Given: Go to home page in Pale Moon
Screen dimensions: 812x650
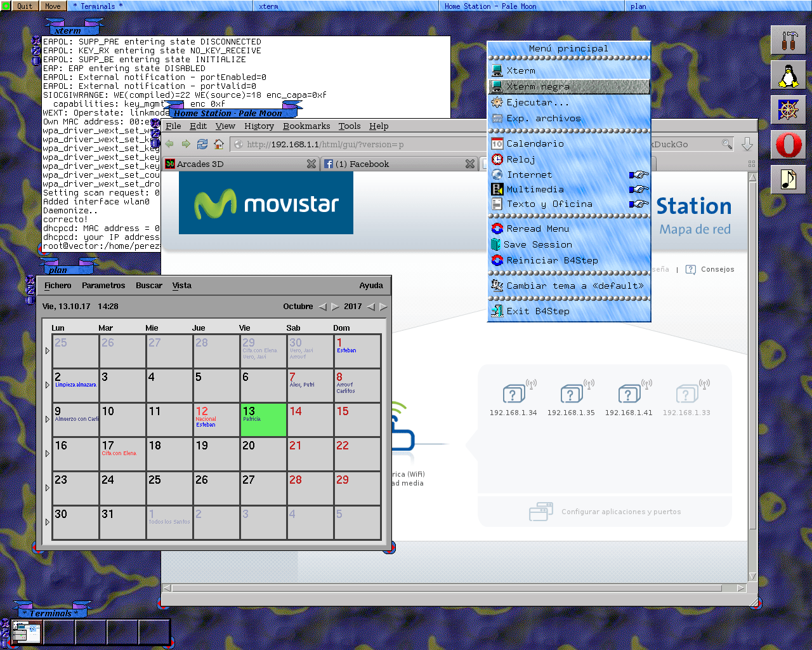Looking at the screenshot, I should (219, 144).
